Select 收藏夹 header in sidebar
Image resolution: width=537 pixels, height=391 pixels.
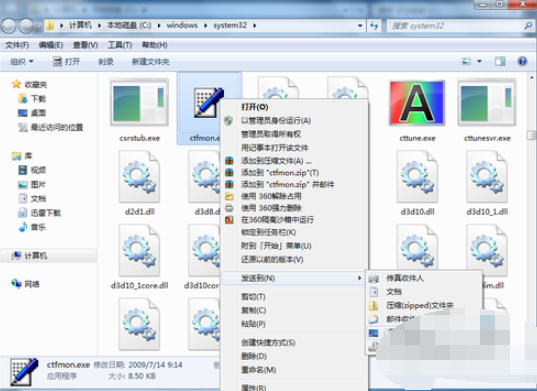click(29, 84)
